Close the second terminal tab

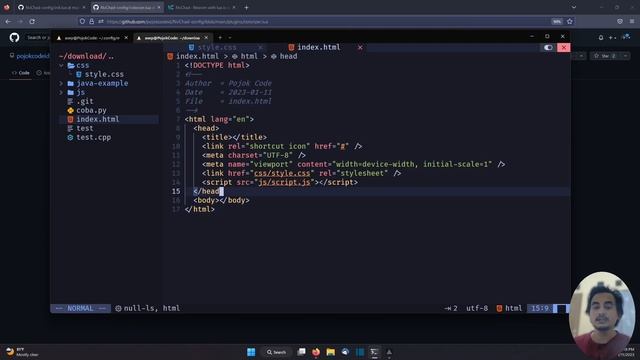pos(206,38)
